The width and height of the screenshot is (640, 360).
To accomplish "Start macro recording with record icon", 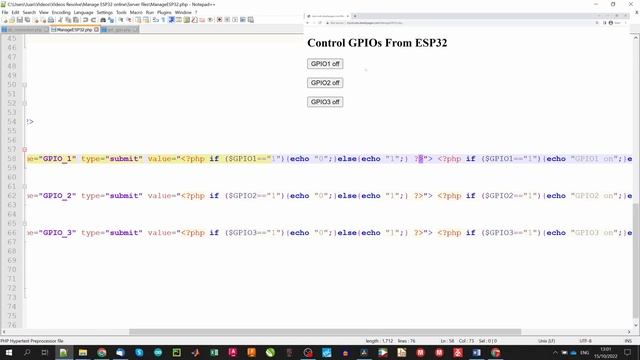I will tap(219, 20).
